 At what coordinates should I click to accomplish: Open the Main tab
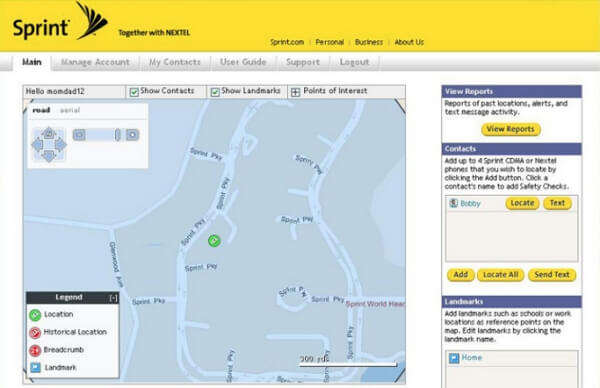(x=32, y=62)
